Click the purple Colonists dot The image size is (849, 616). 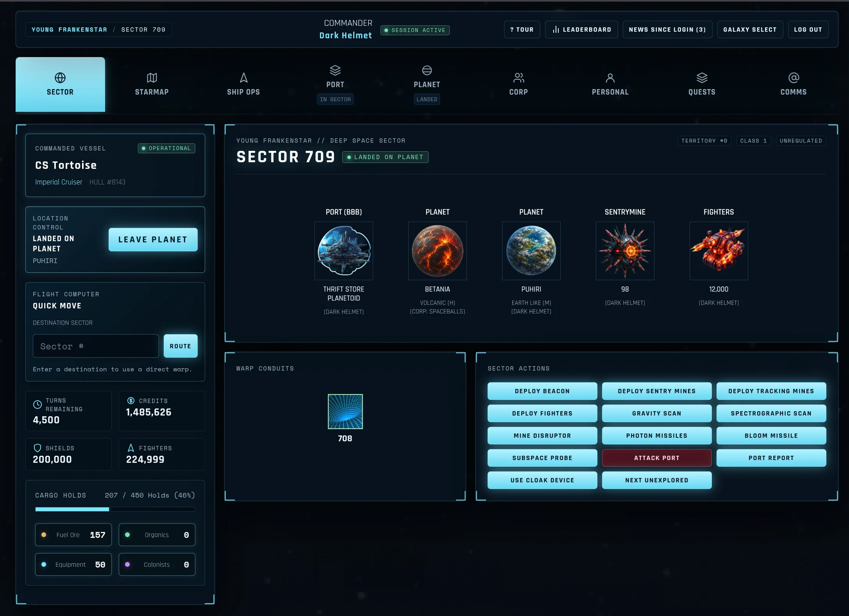(127, 564)
